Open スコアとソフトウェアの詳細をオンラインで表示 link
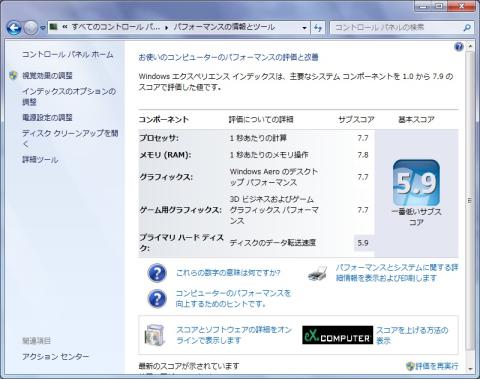480x379 pixels. [x=234, y=335]
